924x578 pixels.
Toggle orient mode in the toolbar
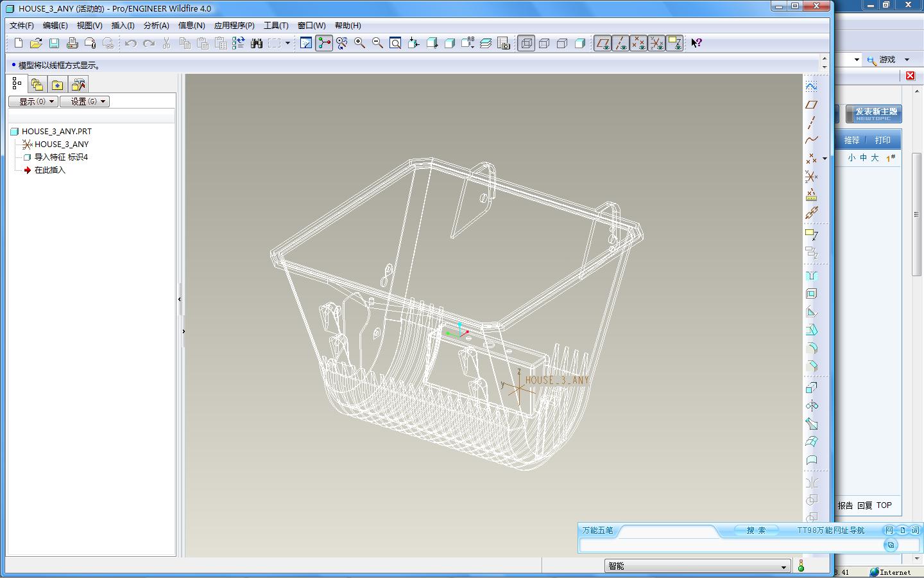(342, 43)
